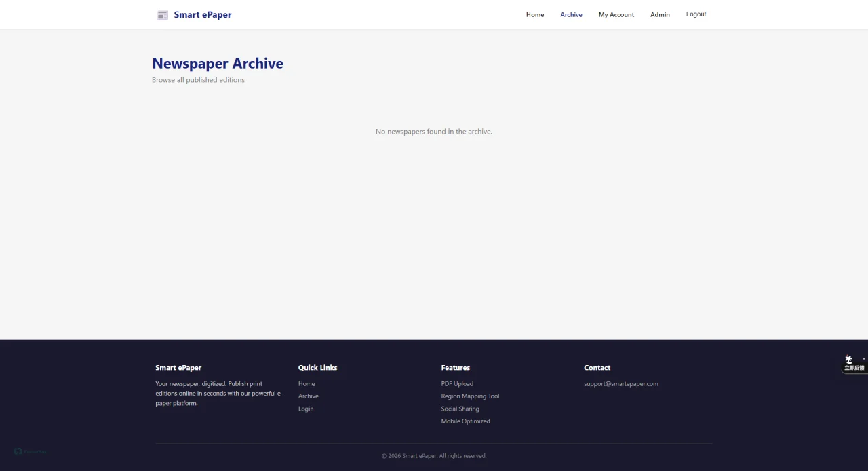Dismiss the feedback widget with its X
This screenshot has height=471, width=868.
(x=863, y=358)
